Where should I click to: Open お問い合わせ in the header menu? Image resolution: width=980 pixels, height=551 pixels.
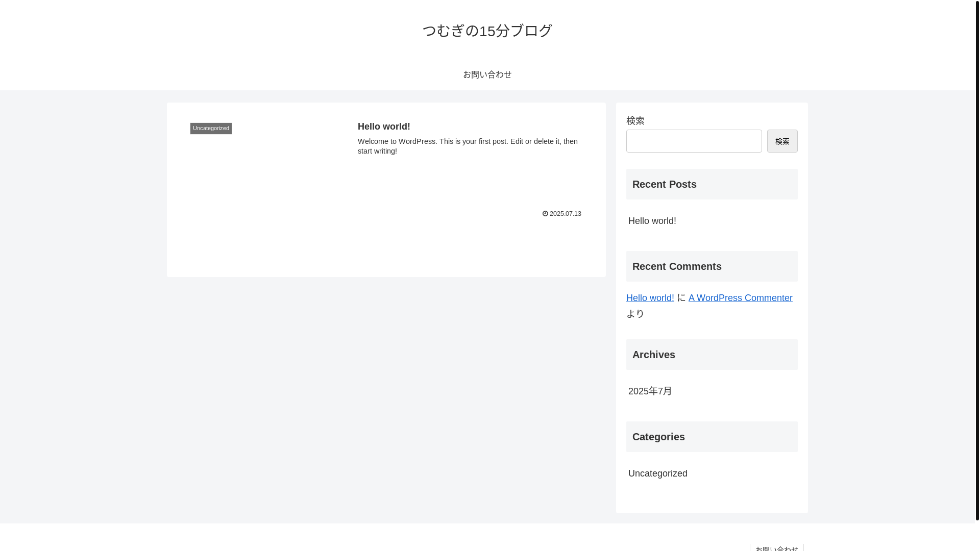[x=487, y=74]
